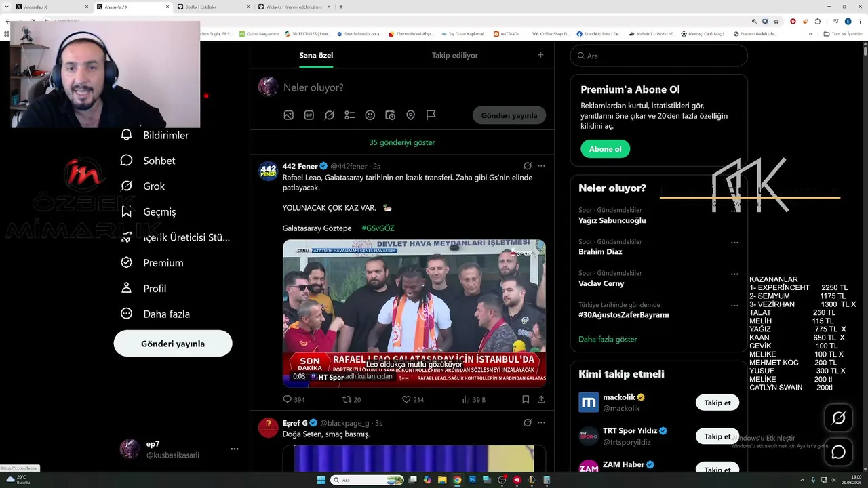Viewport: 868px width, 488px height.
Task: Add a new timeline tab with plus
Action: [540, 55]
